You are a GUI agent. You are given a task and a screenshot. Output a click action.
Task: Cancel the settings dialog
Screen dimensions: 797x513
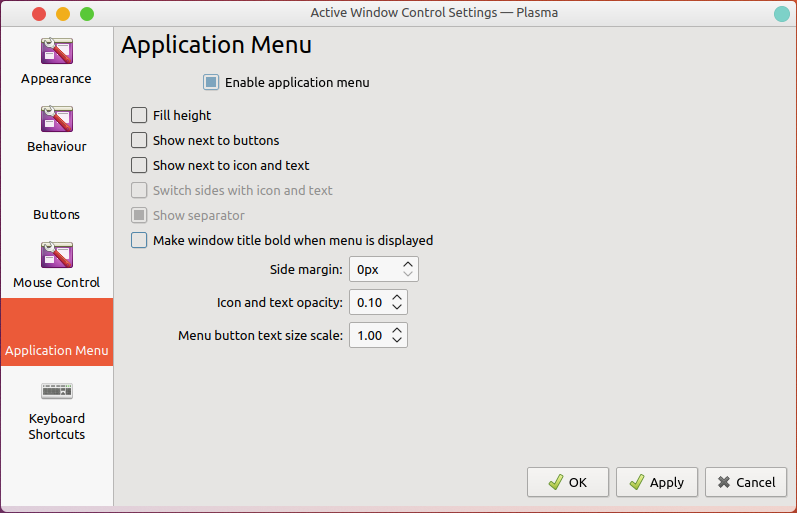pos(746,482)
